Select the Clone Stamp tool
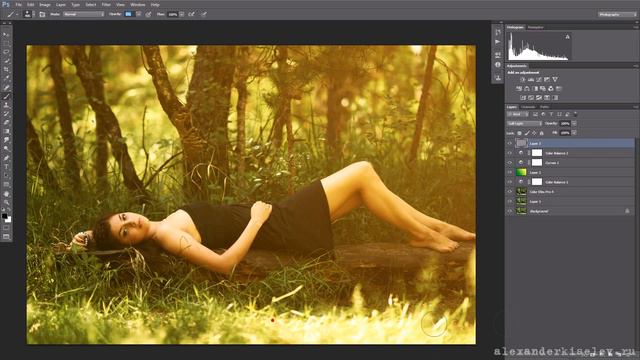 pyautogui.click(x=6, y=105)
